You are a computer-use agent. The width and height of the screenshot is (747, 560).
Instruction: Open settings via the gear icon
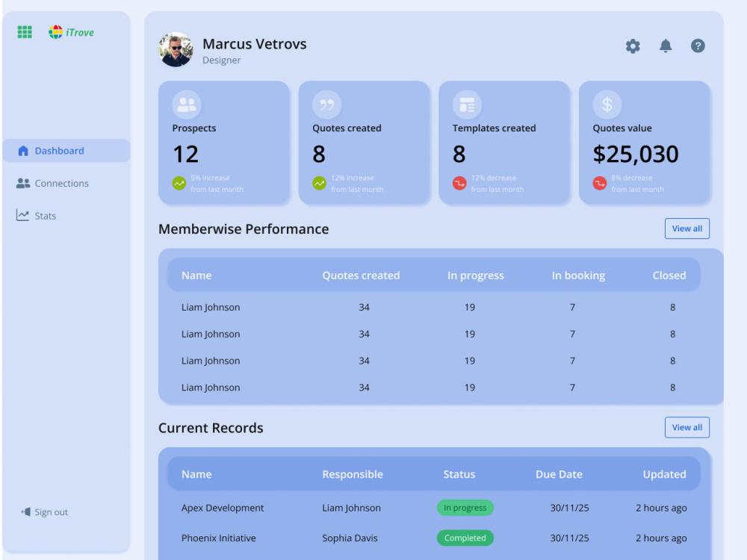(x=633, y=46)
